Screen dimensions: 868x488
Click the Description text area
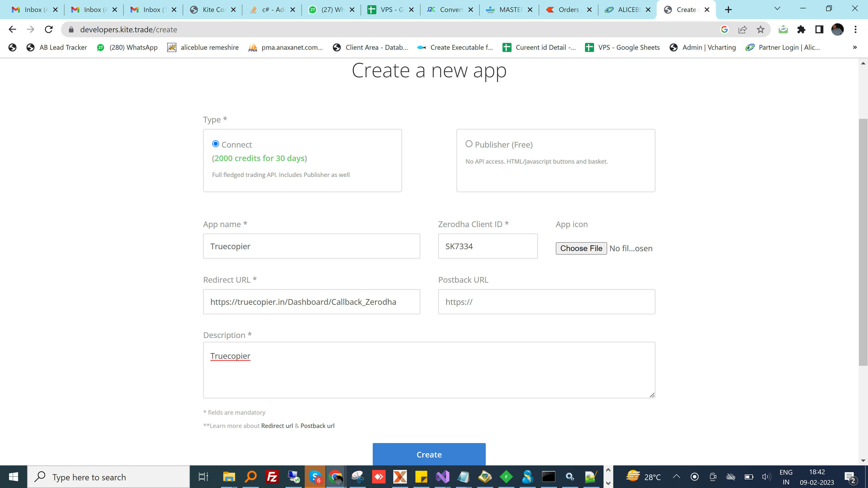429,370
